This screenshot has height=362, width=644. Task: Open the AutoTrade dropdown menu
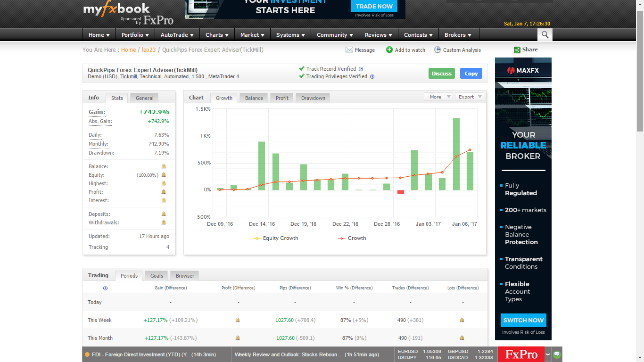[x=177, y=35]
